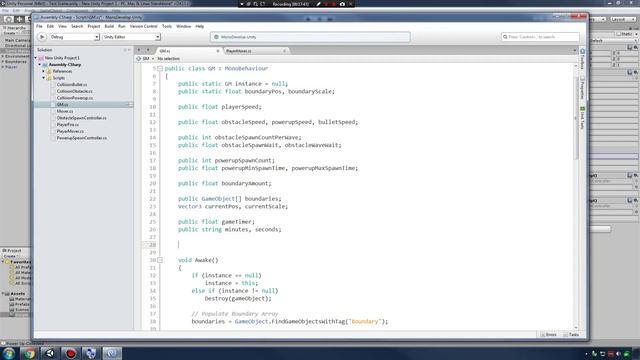Open the Window menu
Image resolution: width=640 pixels, height=360 pixels.
point(183,26)
